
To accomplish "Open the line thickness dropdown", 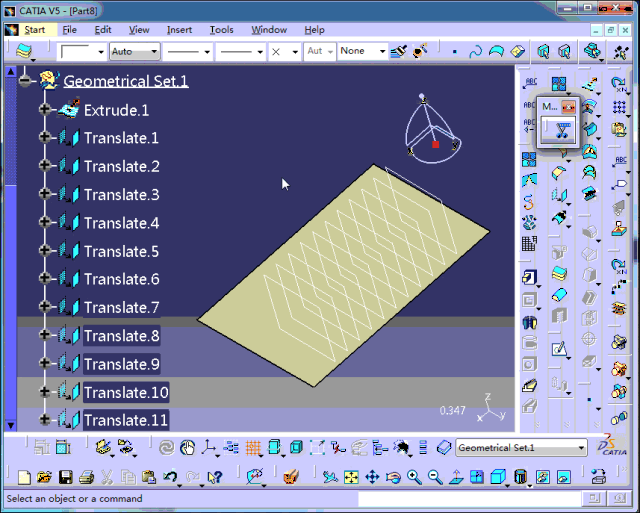I will point(187,51).
